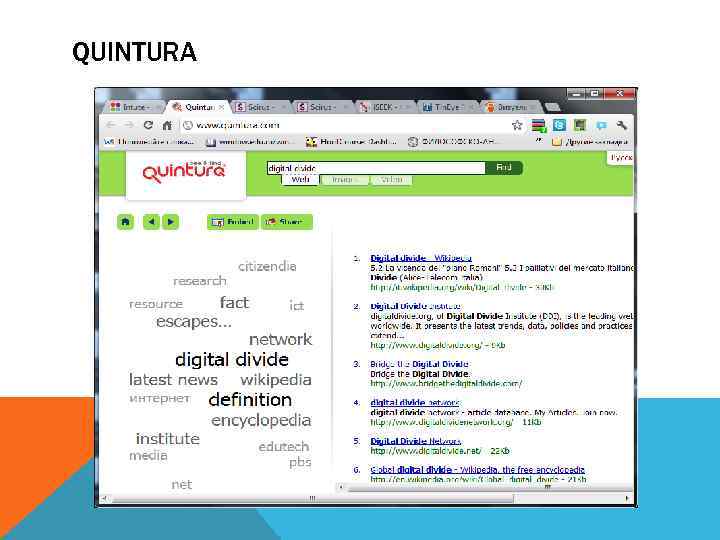The width and height of the screenshot is (720, 540).
Task: Reload the page with refresh icon
Action: point(148,125)
